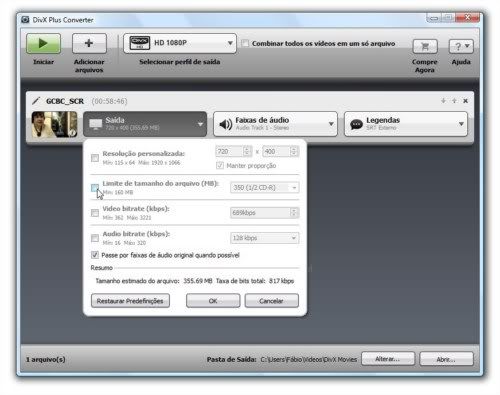Enable Video bitrate checkbox
The height and width of the screenshot is (395, 500).
coord(95,213)
